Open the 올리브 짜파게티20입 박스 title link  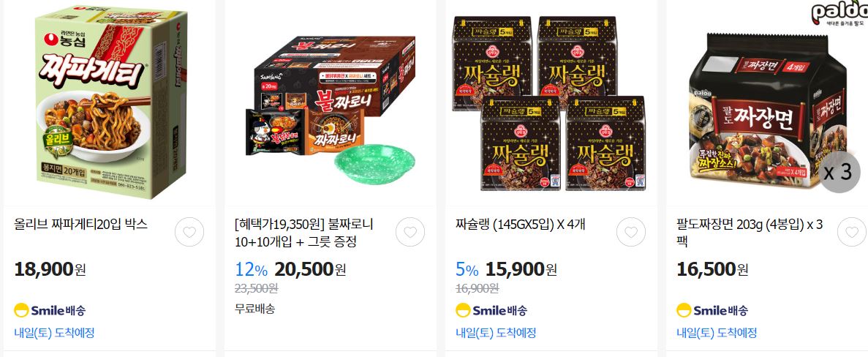(x=81, y=225)
